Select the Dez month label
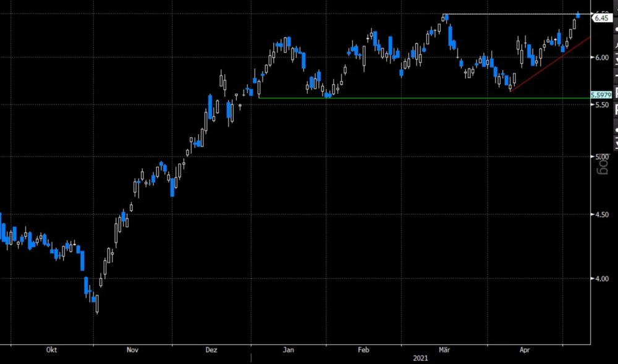This screenshot has width=618, height=364. [x=211, y=350]
